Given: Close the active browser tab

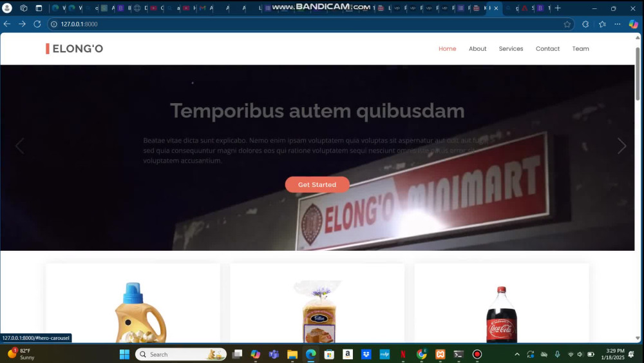Looking at the screenshot, I should (496, 8).
